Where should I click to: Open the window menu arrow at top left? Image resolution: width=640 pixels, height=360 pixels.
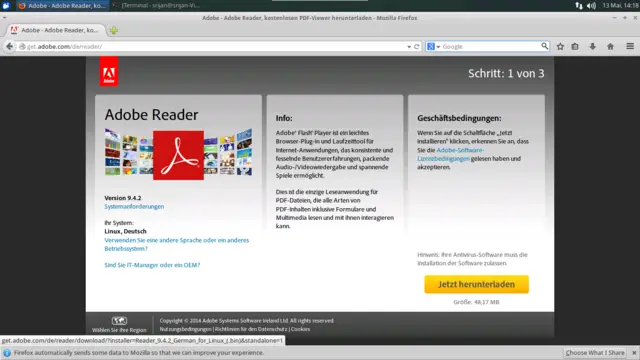pyautogui.click(x=4, y=18)
